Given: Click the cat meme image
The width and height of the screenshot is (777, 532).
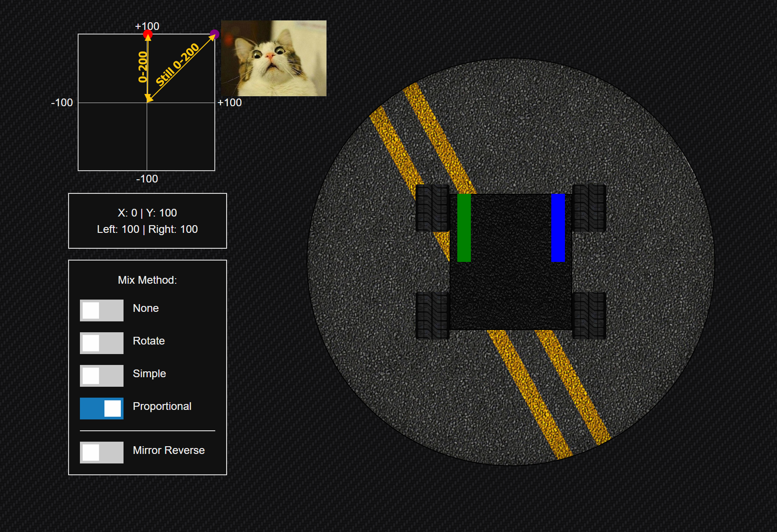Looking at the screenshot, I should click(x=273, y=58).
